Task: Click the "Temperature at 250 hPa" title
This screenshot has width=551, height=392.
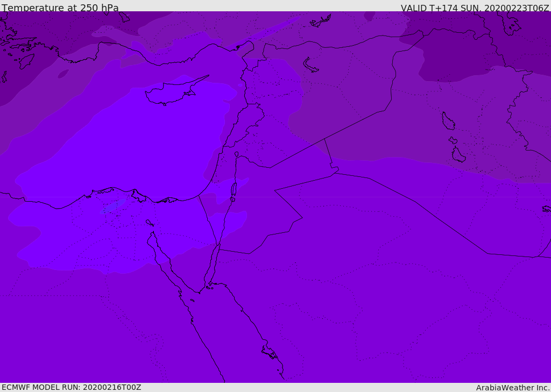Action: point(60,8)
